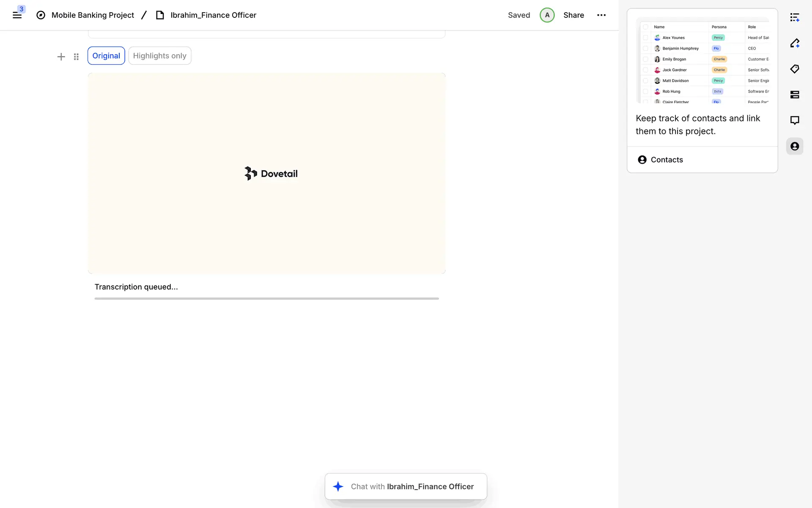Click the Dovetail video placeholder
812x508 pixels.
click(266, 174)
